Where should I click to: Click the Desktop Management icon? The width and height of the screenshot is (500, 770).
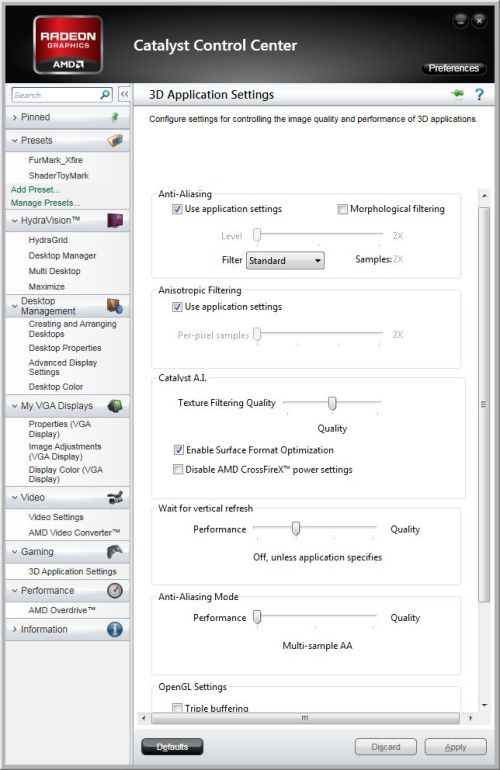[x=115, y=306]
